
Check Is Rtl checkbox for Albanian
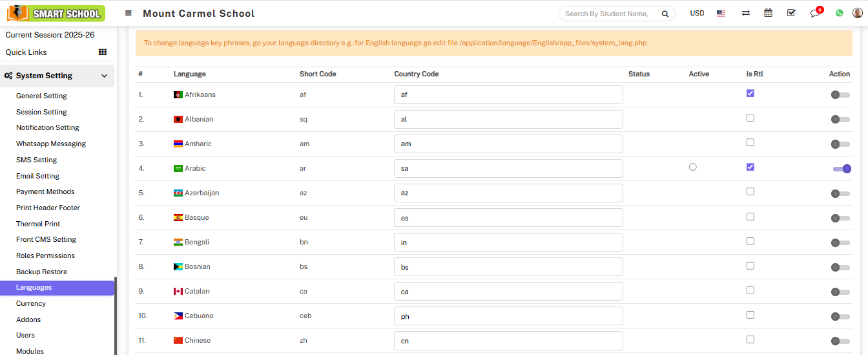(x=750, y=118)
